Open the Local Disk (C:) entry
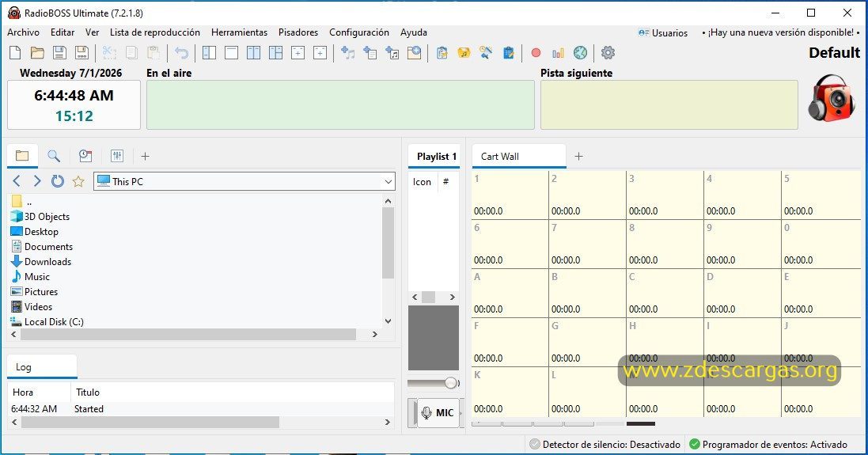The image size is (868, 455). click(x=47, y=321)
